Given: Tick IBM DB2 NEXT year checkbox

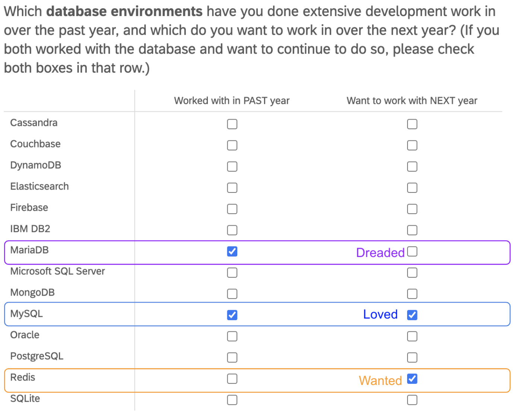Looking at the screenshot, I should (x=412, y=230).
